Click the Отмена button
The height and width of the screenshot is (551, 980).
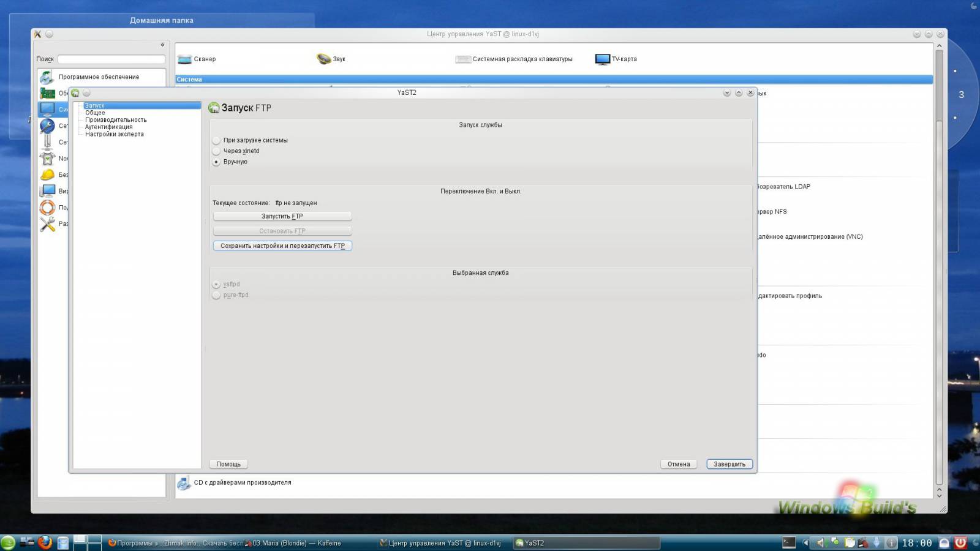click(x=679, y=464)
